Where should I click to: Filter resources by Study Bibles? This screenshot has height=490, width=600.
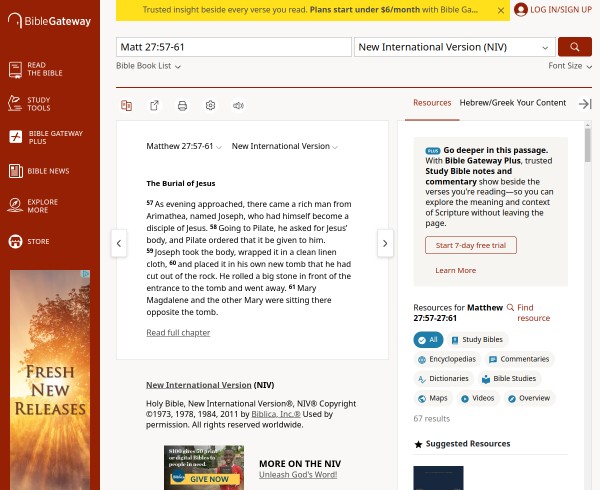[477, 340]
